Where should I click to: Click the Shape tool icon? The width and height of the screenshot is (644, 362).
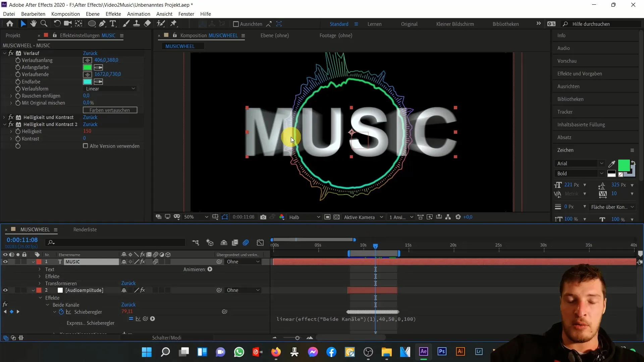click(x=92, y=24)
